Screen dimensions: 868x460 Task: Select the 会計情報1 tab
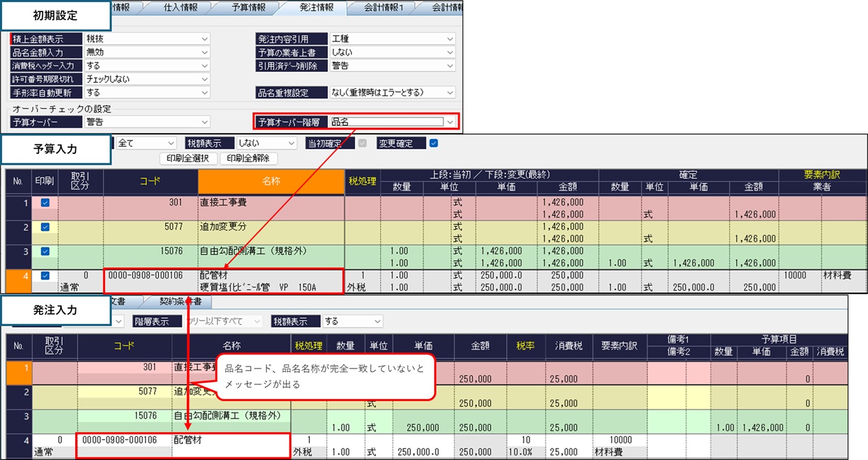382,8
